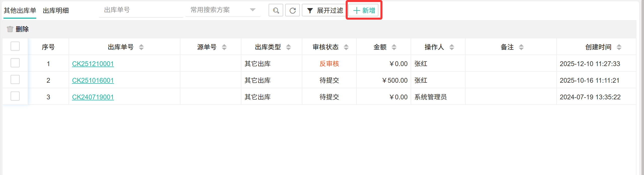Open outbound order CK251016001 link
The width and height of the screenshot is (644, 175).
tap(93, 80)
